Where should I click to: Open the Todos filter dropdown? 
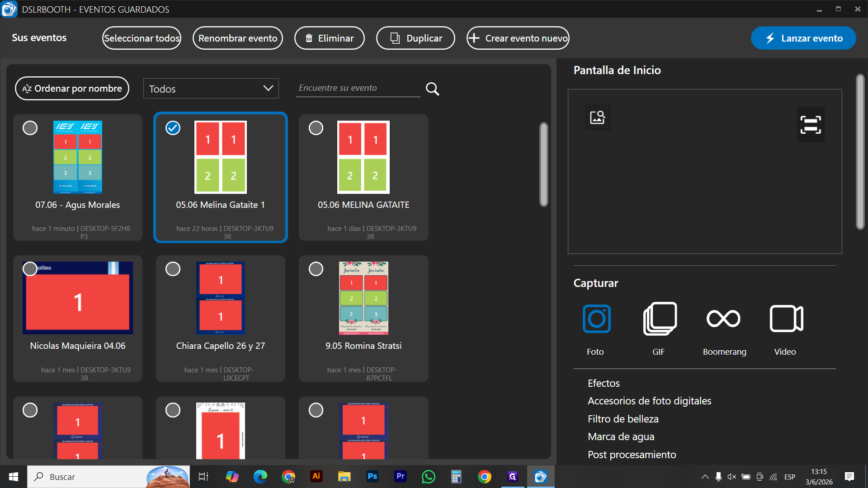211,89
